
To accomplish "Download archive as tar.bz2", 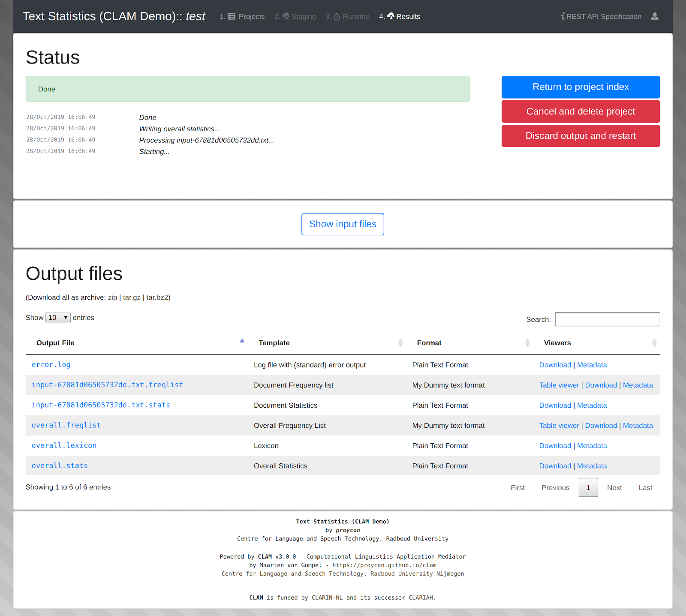I will pyautogui.click(x=157, y=297).
